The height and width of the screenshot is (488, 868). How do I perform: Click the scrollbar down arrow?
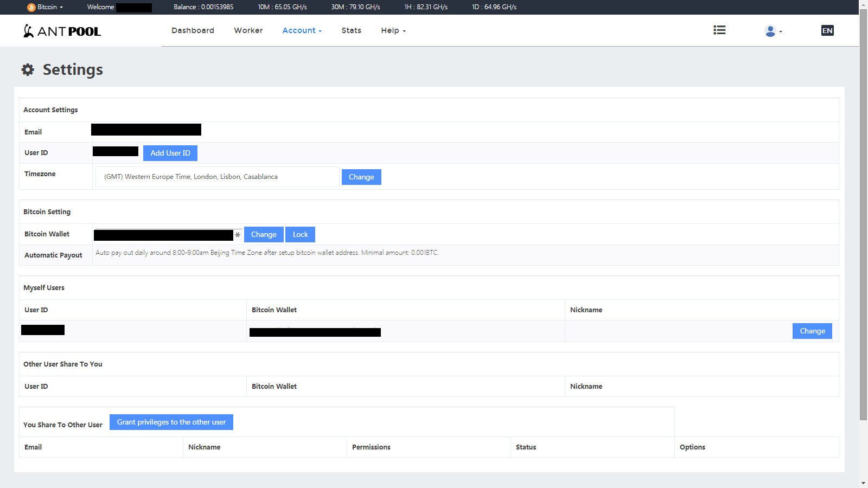pyautogui.click(x=863, y=483)
